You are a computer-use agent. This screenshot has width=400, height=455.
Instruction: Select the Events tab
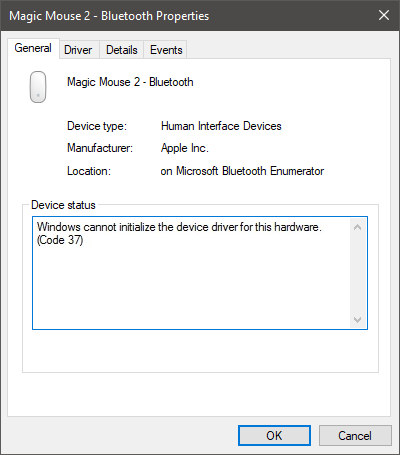pyautogui.click(x=166, y=50)
